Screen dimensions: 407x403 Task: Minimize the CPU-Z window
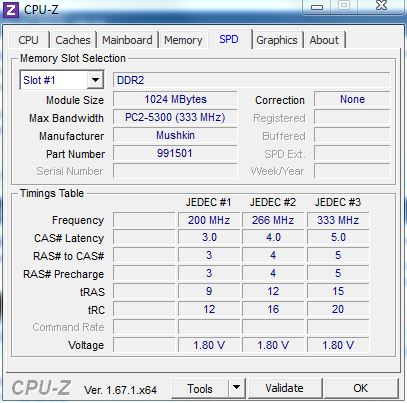(317, 7)
